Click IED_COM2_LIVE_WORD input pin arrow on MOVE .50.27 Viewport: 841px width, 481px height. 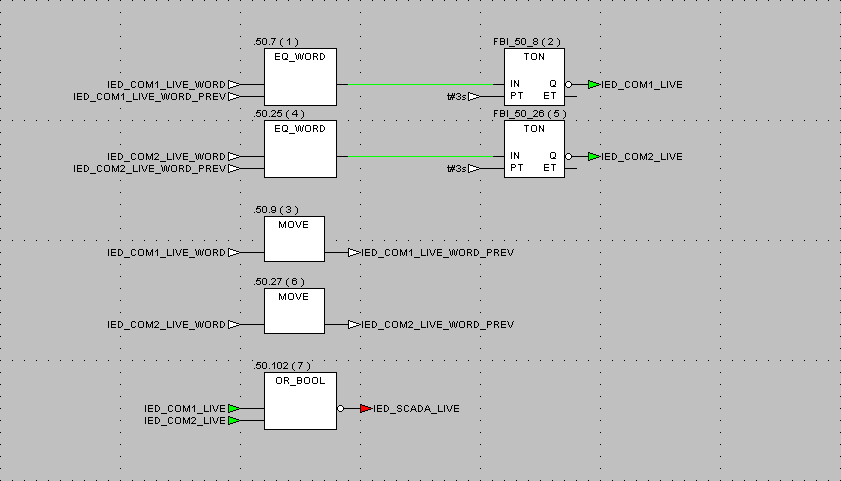click(x=234, y=324)
